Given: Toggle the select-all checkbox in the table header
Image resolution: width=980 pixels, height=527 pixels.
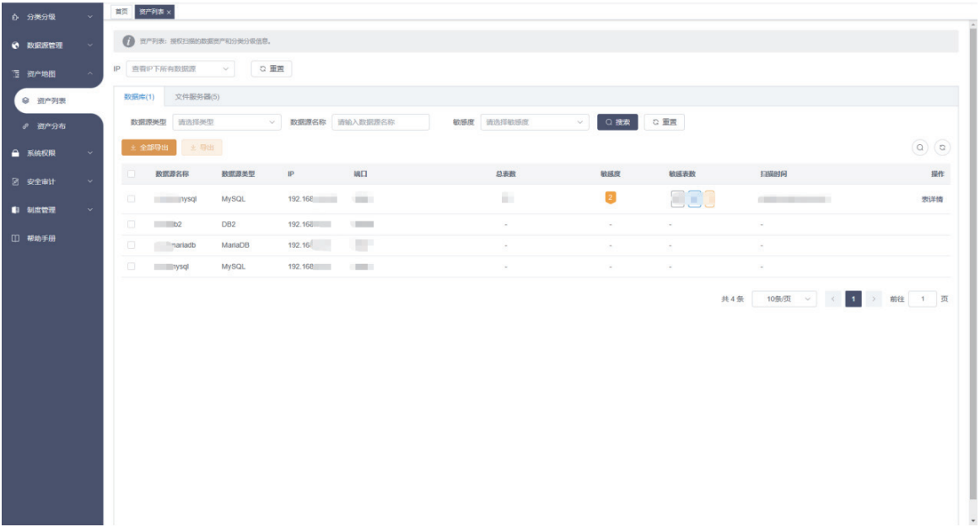Looking at the screenshot, I should [x=131, y=175].
